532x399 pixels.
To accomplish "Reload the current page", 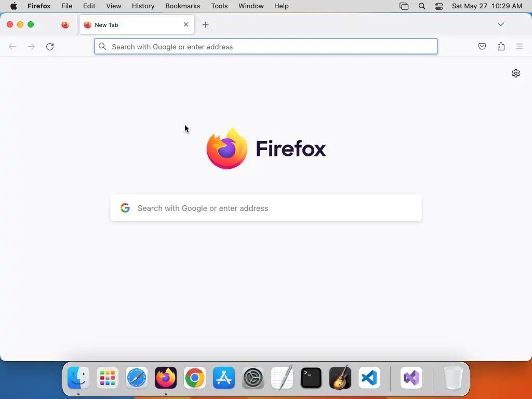I will [50, 46].
